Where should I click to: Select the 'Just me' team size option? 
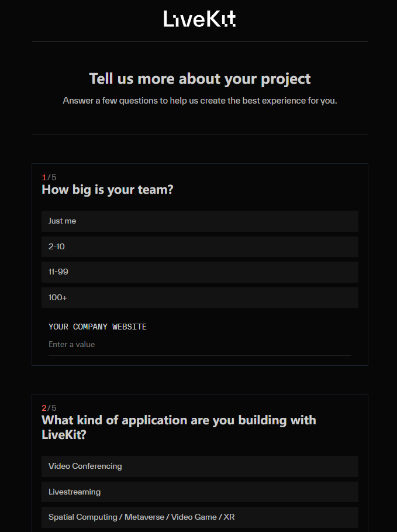click(x=200, y=221)
